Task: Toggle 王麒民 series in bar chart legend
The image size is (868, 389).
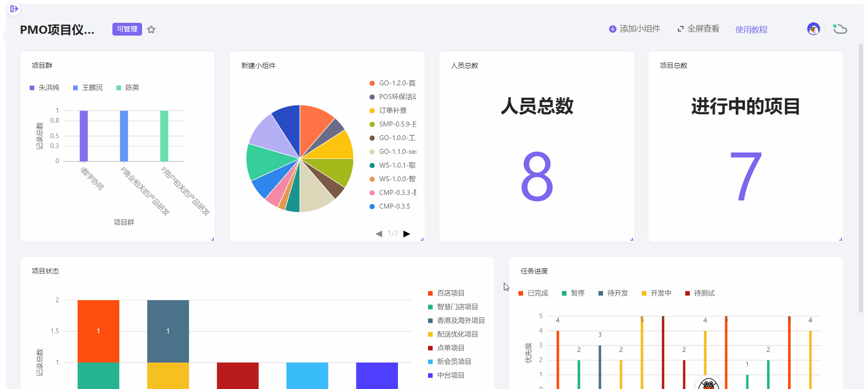Action: point(88,88)
